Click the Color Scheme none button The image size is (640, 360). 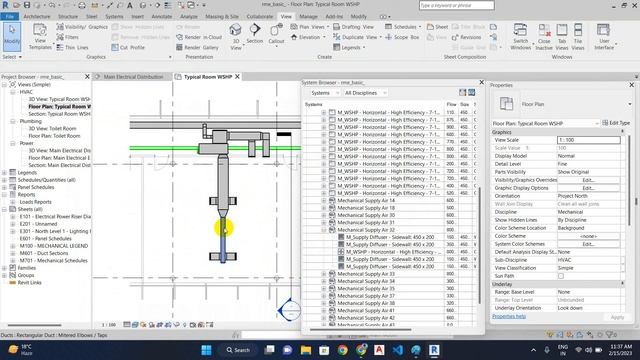(588, 236)
